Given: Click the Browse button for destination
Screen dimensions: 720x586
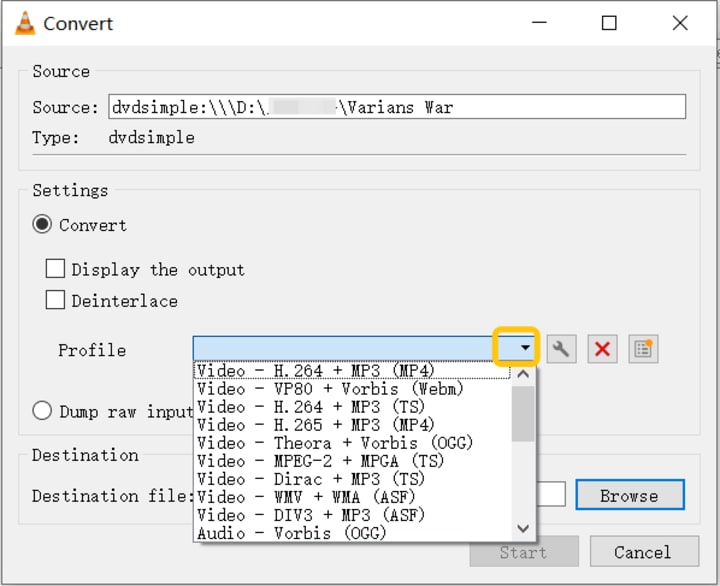Looking at the screenshot, I should point(630,495).
